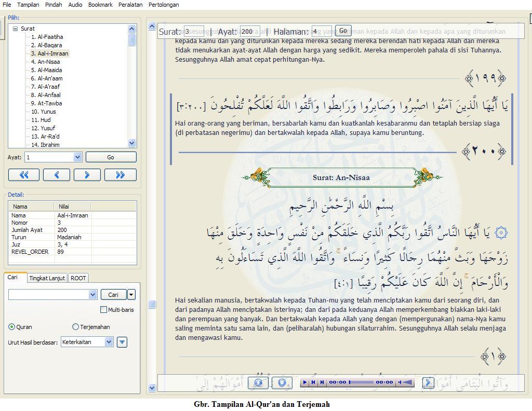Select surah 2. Al-Baqara in tree

46,45
